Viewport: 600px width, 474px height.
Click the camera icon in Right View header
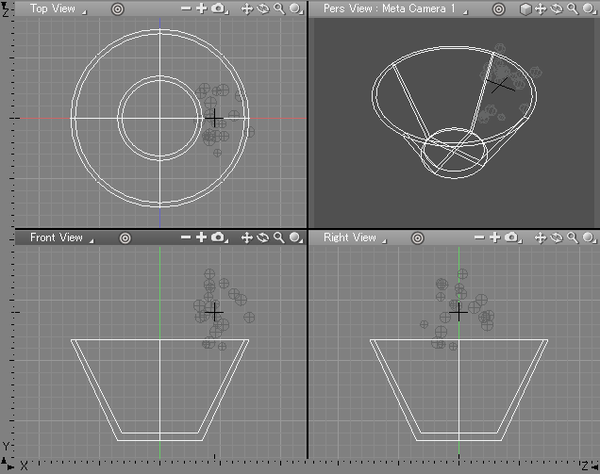click(513, 238)
